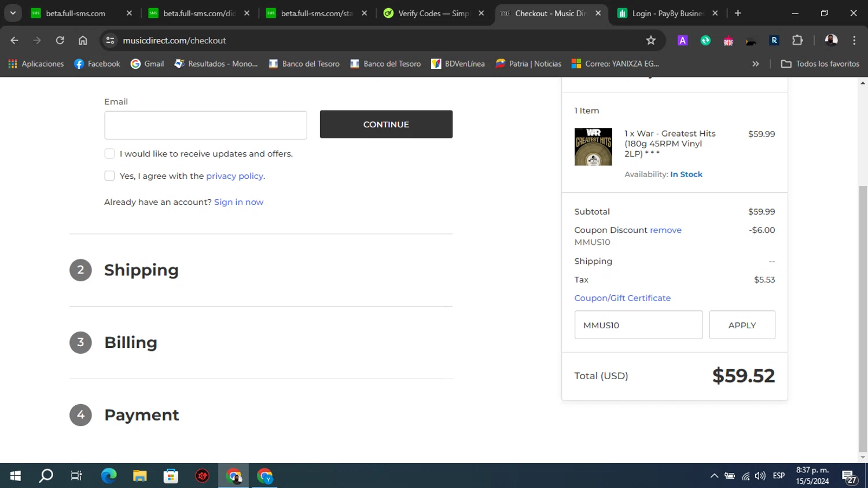Screen dimensions: 868x488
Task: Tick the privacy policy agreement checkbox
Action: pyautogui.click(x=109, y=175)
